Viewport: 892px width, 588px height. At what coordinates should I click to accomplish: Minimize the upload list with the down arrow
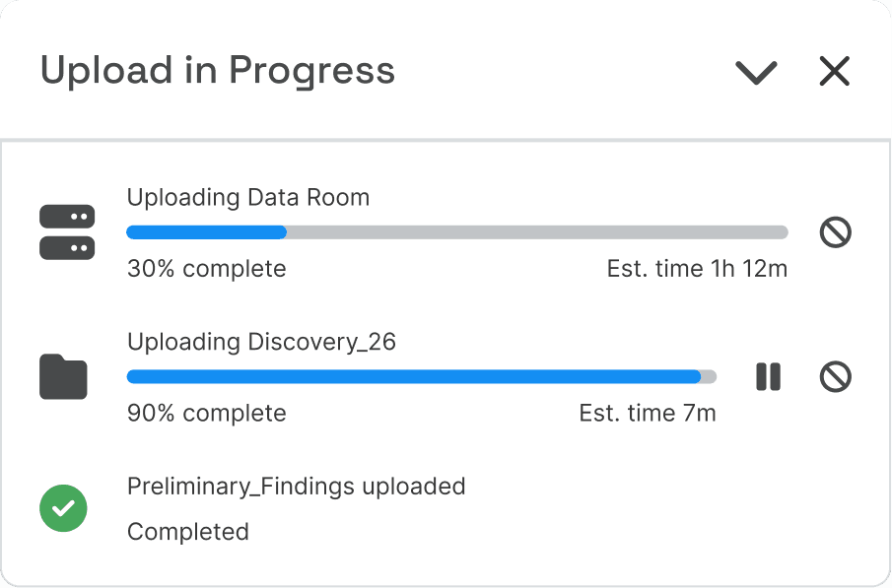756,71
